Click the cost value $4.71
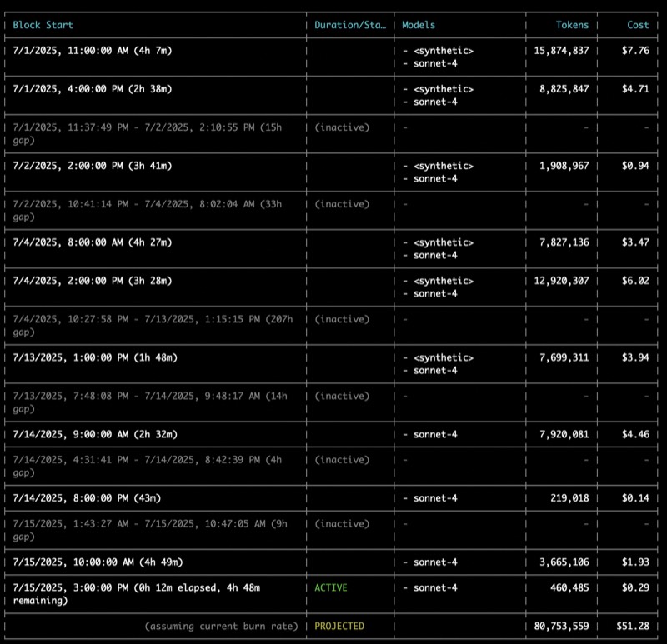The width and height of the screenshot is (667, 644). point(635,89)
